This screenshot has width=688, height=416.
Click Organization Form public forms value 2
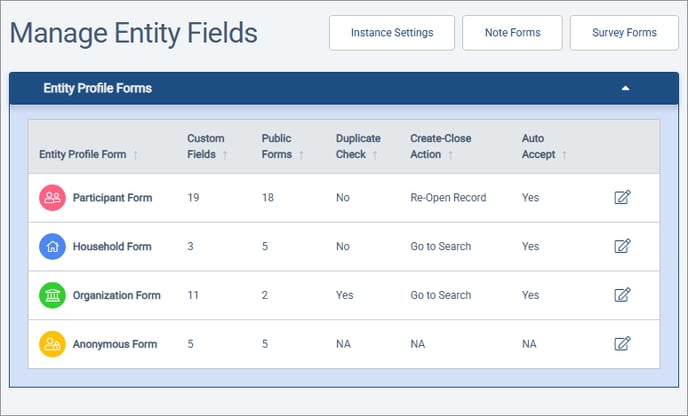coord(265,295)
